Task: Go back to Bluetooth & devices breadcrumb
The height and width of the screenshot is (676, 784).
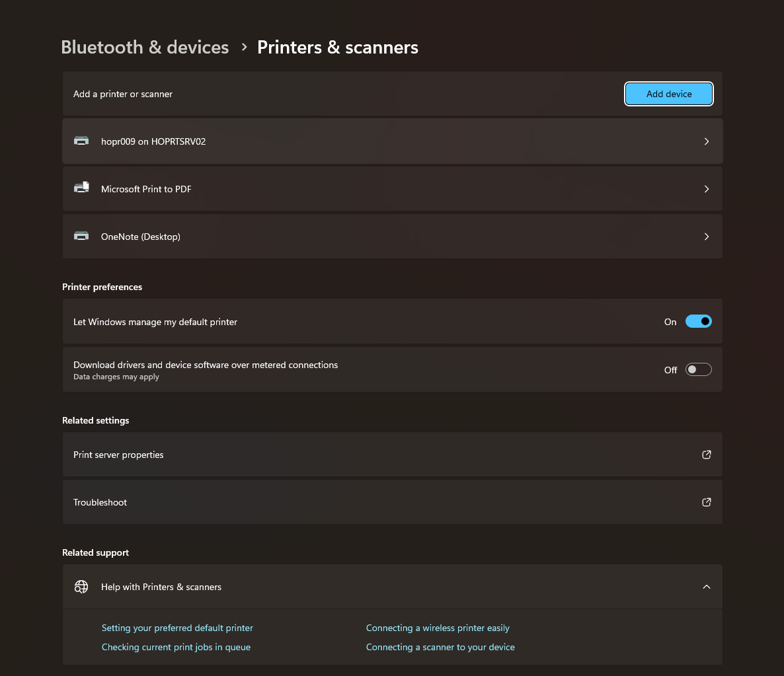Action: coord(145,48)
